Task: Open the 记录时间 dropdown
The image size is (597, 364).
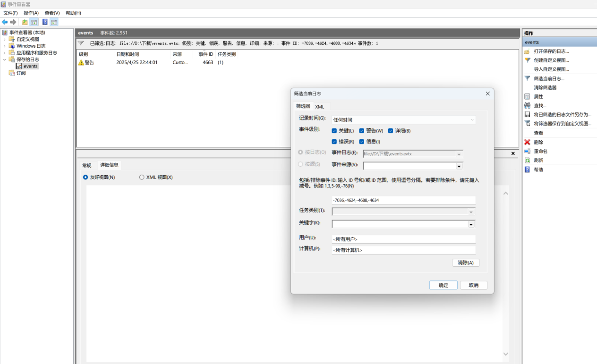Action: point(403,120)
